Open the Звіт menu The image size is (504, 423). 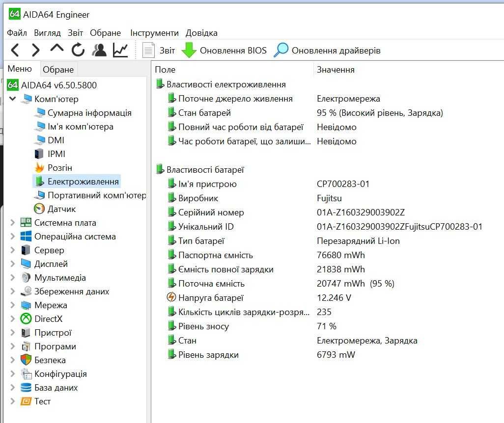pyautogui.click(x=75, y=33)
